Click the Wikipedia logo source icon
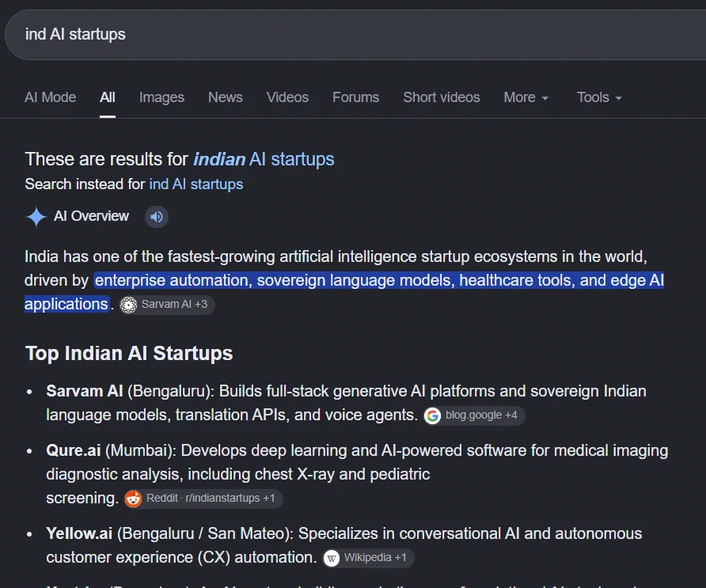Viewport: 706px width, 588px height. tap(332, 558)
